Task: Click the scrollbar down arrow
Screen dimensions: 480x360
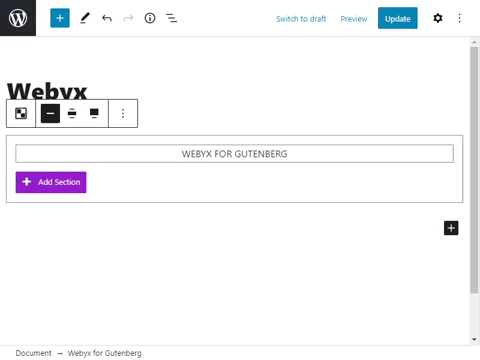Action: pyautogui.click(x=474, y=339)
